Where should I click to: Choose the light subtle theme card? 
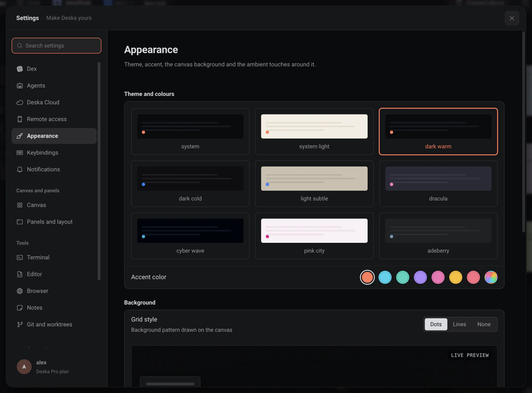pyautogui.click(x=314, y=184)
